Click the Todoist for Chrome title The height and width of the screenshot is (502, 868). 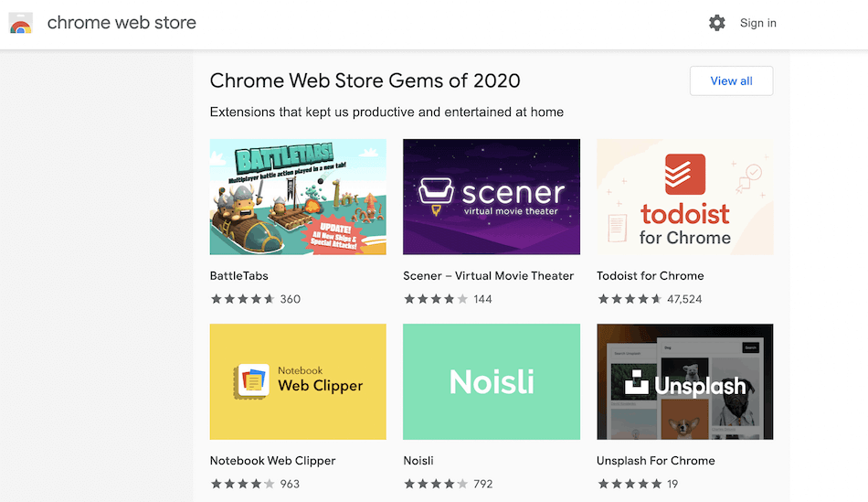pyautogui.click(x=651, y=275)
